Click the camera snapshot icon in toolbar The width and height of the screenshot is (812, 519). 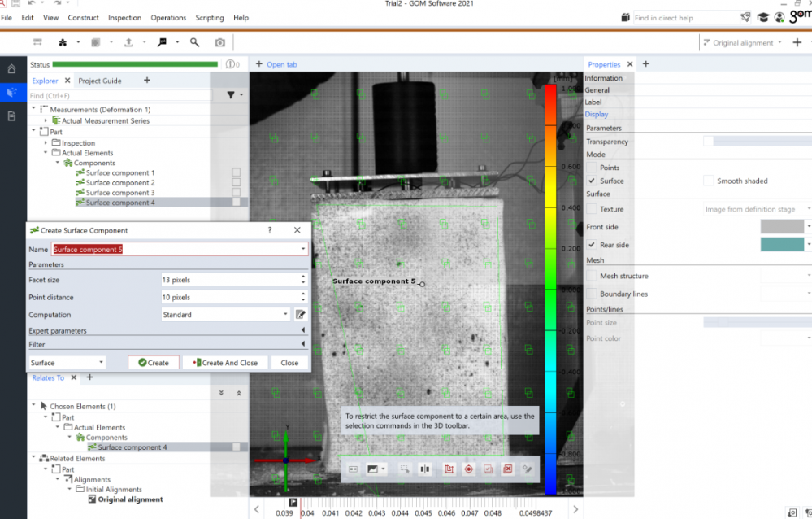coord(219,42)
